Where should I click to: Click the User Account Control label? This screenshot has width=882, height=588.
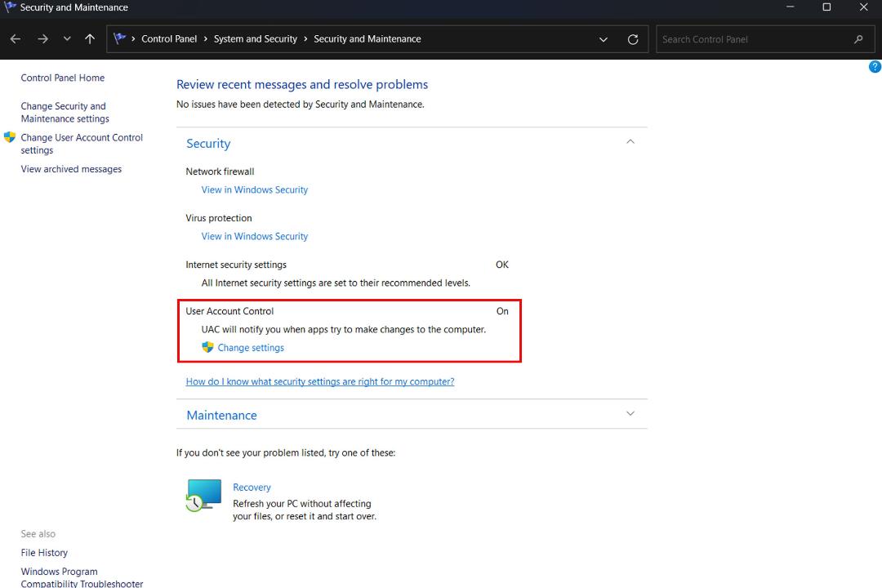(x=229, y=311)
